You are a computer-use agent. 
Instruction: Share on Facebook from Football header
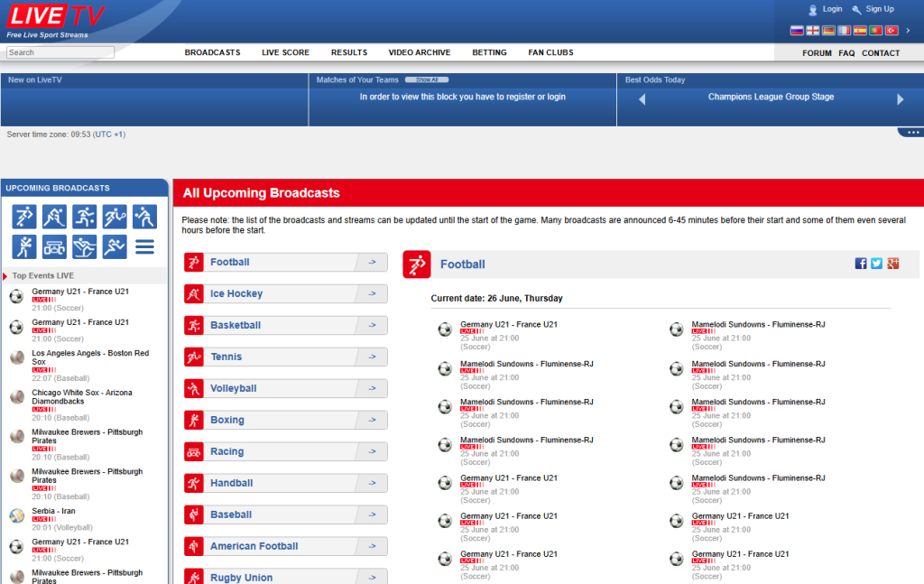pyautogui.click(x=861, y=264)
